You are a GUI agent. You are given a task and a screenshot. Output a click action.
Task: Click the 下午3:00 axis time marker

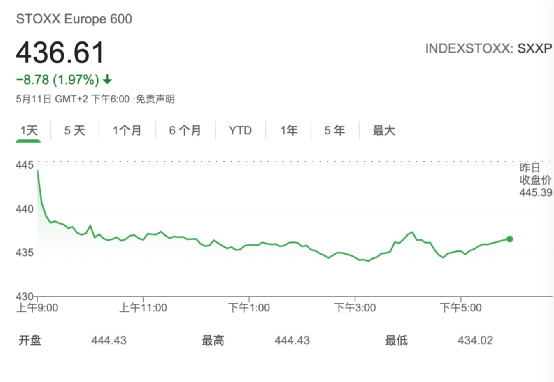(355, 307)
